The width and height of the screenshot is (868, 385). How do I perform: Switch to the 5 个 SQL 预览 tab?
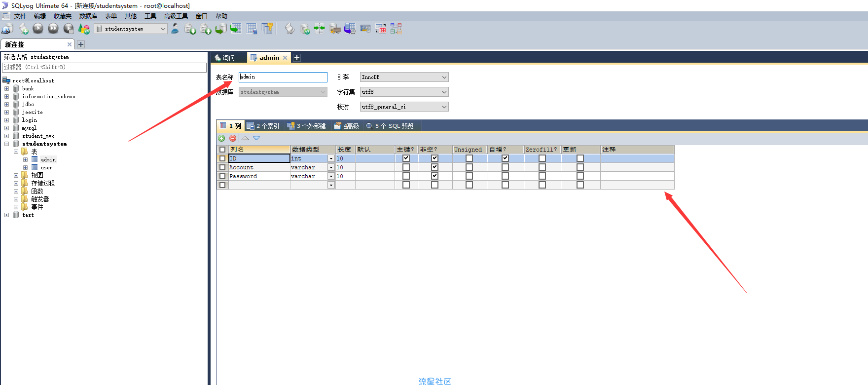pos(390,126)
